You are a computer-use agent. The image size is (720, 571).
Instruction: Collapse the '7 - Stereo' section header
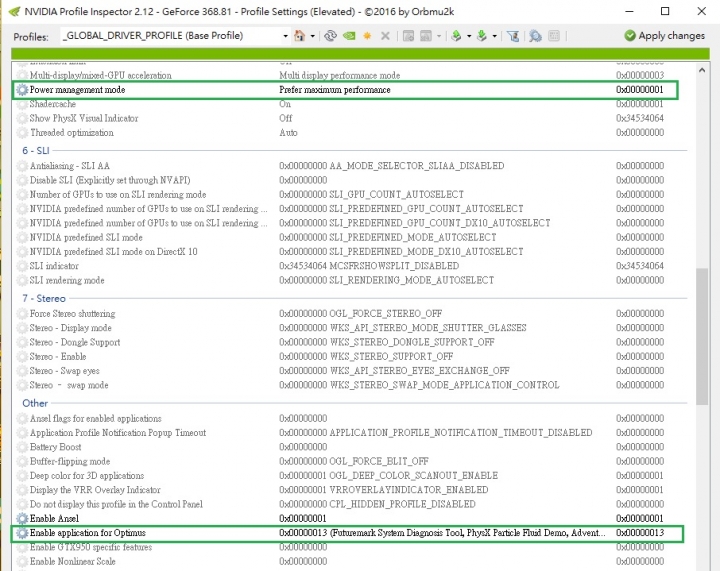pyautogui.click(x=44, y=298)
